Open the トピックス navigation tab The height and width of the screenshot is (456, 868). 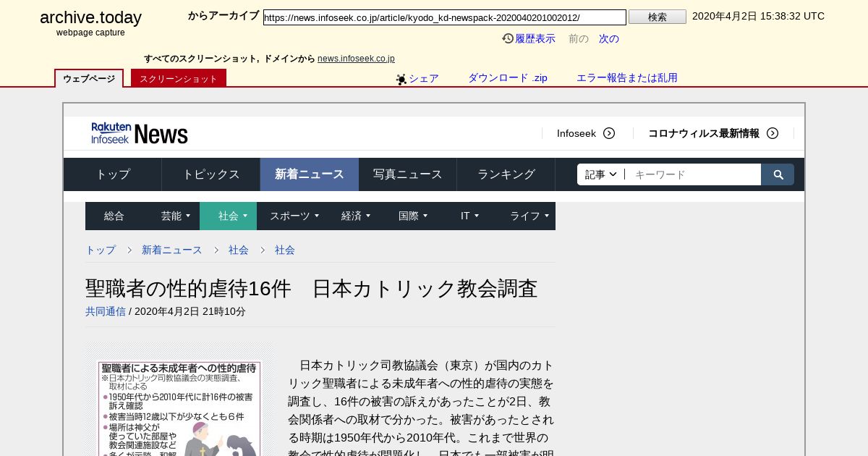211,174
